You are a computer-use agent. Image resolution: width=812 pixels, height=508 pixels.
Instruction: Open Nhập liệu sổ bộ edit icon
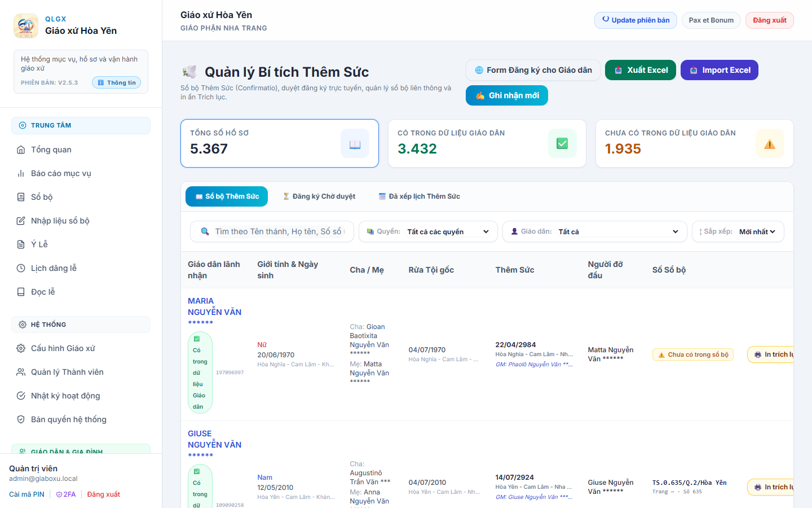coord(21,221)
